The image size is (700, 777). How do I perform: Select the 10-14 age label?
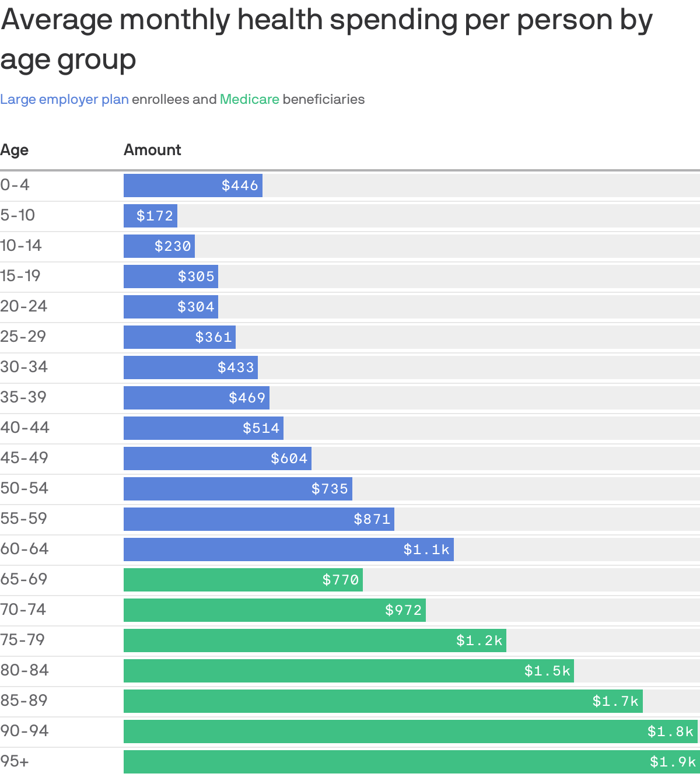tap(21, 246)
